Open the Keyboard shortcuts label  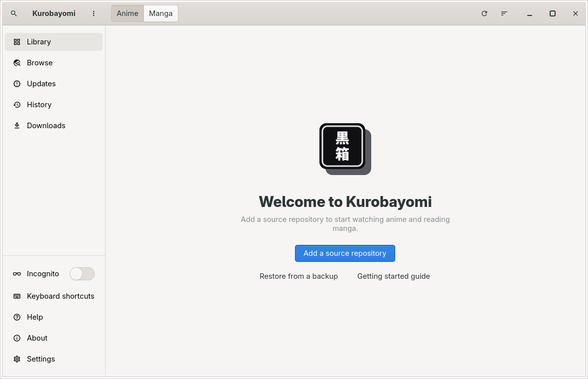pyautogui.click(x=61, y=296)
